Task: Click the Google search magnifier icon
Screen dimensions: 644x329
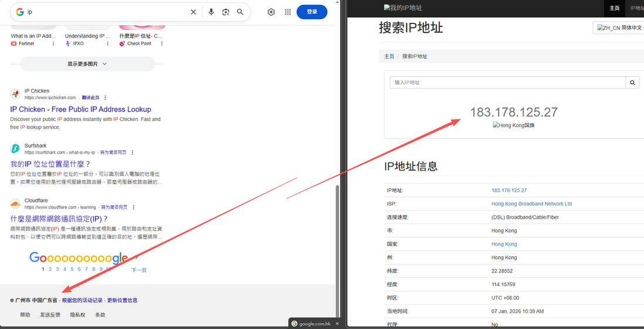Action: pos(240,12)
